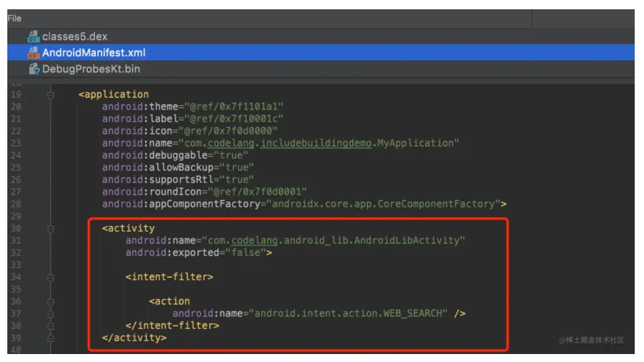This screenshot has width=644, height=362.
Task: Click the fold end marker at line 38
Action: (x=51, y=326)
